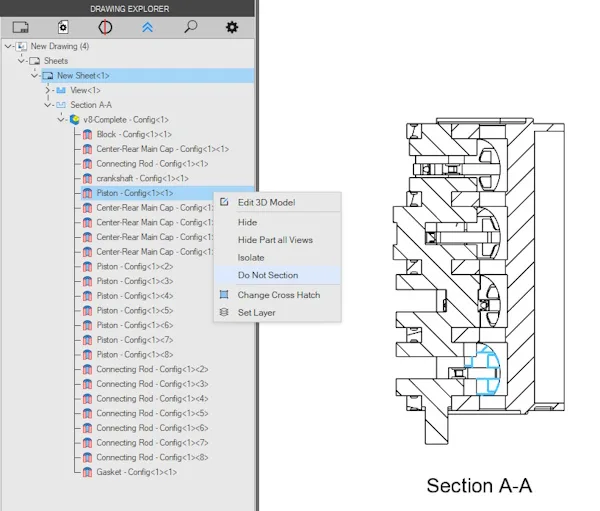Image resolution: width=600 pixels, height=511 pixels.
Task: Collapse the Section A-A tree node
Action: pos(47,105)
